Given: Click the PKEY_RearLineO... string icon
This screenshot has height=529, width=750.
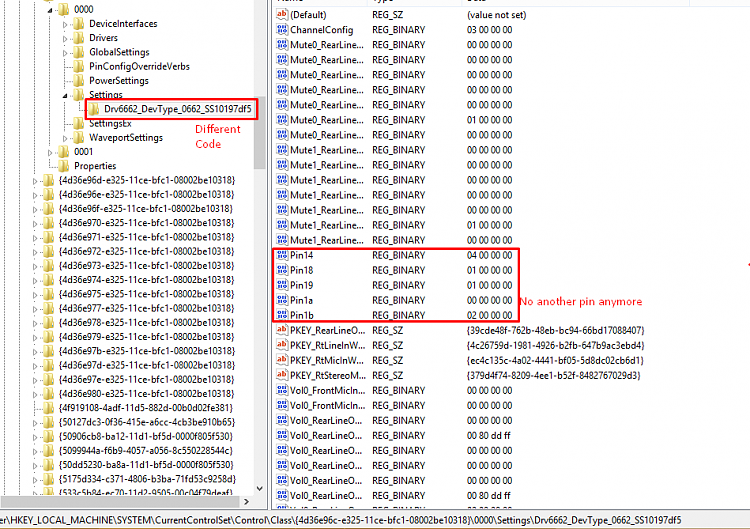Looking at the screenshot, I should coord(282,330).
